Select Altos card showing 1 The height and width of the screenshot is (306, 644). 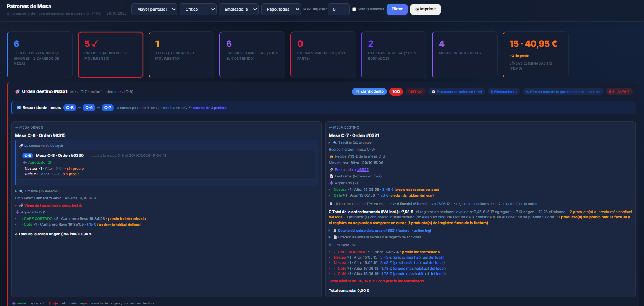point(181,55)
